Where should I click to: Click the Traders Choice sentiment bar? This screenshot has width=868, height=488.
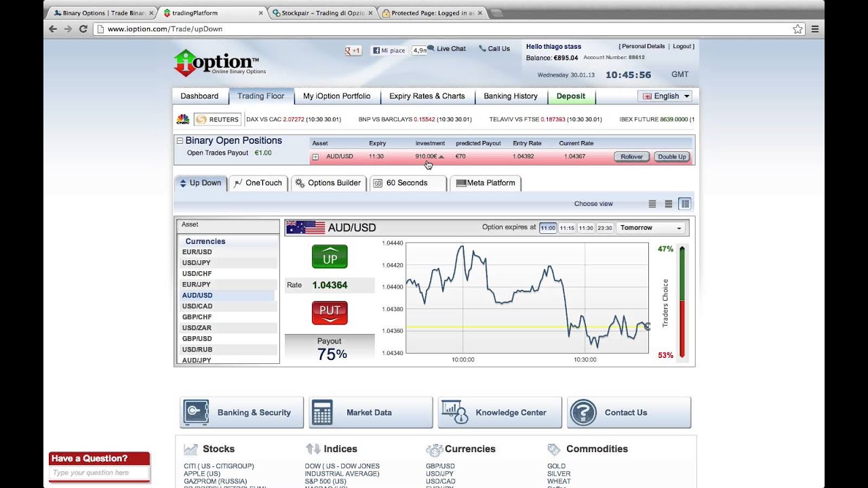682,302
